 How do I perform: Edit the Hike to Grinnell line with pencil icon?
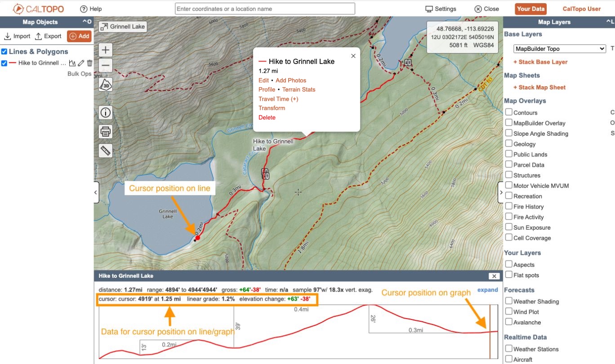click(80, 63)
